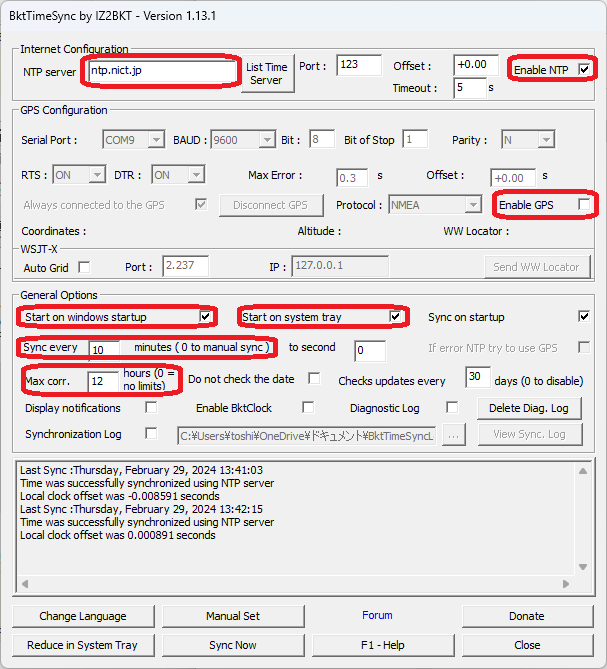Click the Manual Set button

click(233, 617)
